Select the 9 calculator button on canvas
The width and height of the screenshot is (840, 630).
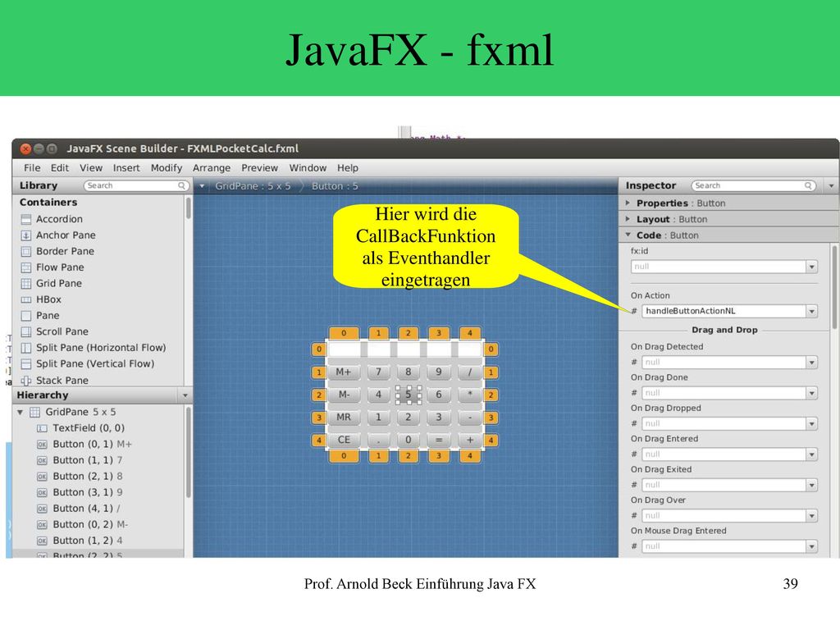pyautogui.click(x=439, y=372)
